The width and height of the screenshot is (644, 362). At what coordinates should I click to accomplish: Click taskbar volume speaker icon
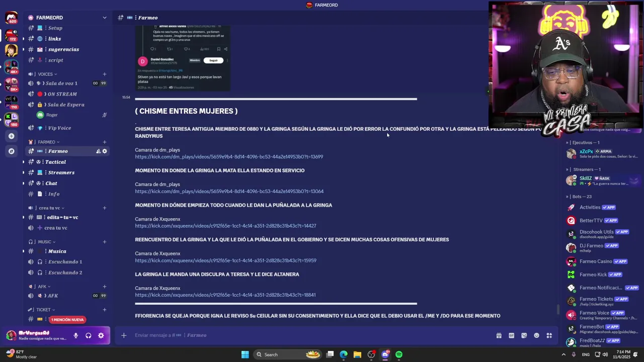point(606,354)
